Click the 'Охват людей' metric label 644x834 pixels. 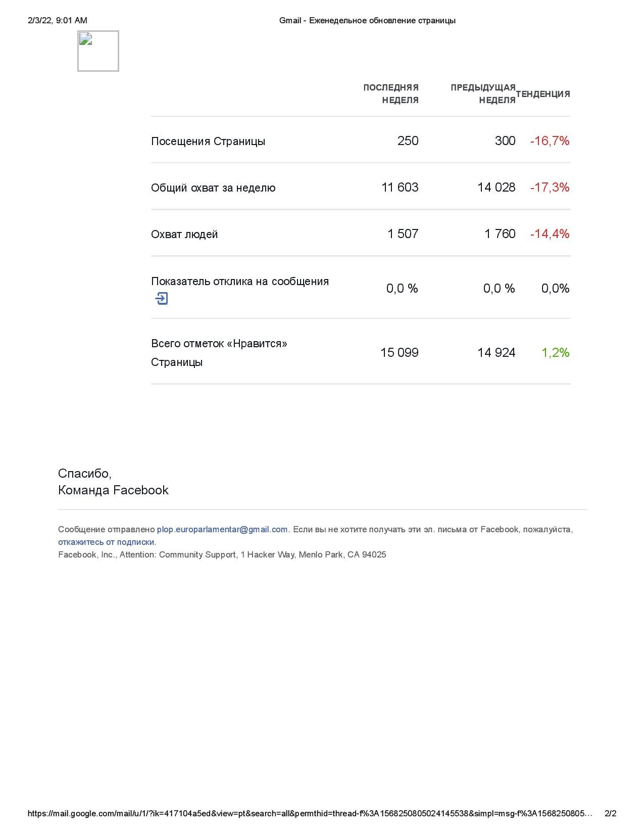pos(184,234)
